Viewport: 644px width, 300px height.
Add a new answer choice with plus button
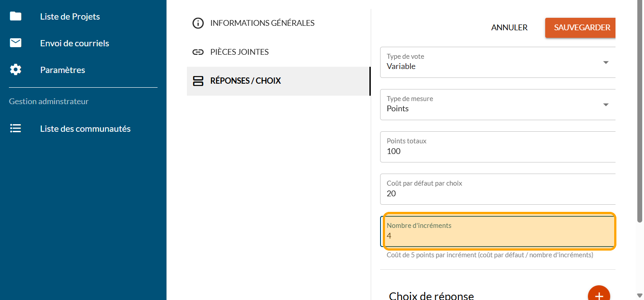tap(599, 296)
